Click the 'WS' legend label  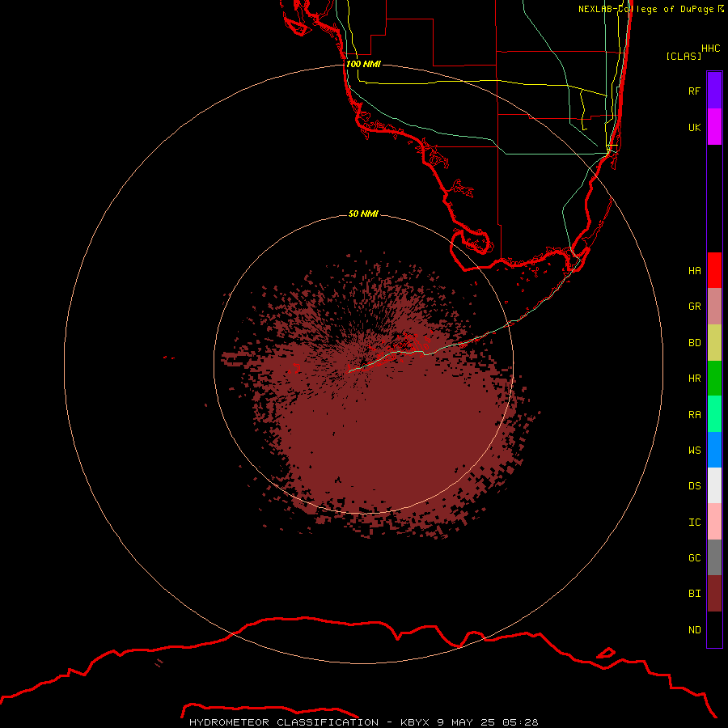pos(694,451)
